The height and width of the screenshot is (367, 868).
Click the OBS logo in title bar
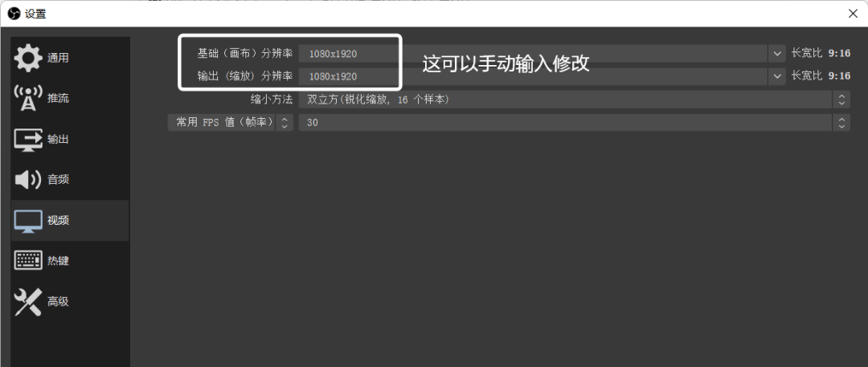[x=14, y=14]
